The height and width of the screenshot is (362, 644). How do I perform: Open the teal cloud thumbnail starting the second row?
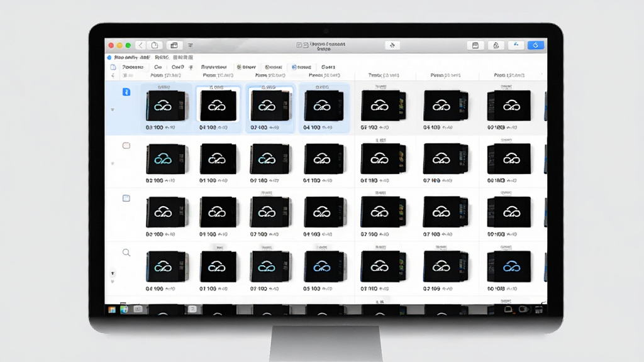tap(167, 159)
